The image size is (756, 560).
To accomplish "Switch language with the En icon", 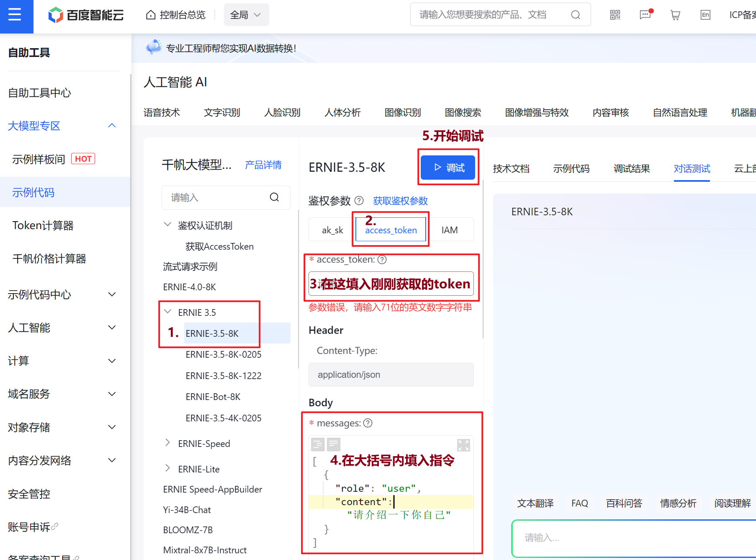I will 705,15.
